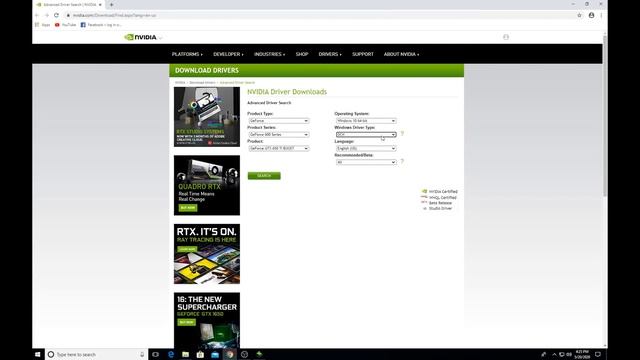Click Buy Now on GTX 1650 ad
640x360 pixels.
(x=187, y=322)
